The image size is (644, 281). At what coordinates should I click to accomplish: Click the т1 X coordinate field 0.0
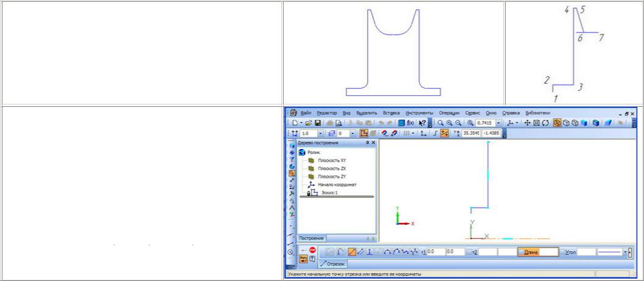click(x=435, y=252)
